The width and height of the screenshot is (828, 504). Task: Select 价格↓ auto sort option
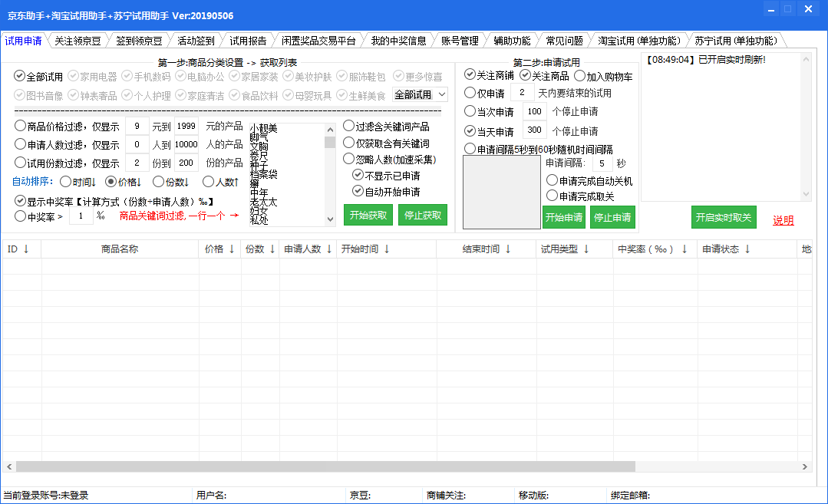[x=124, y=182]
